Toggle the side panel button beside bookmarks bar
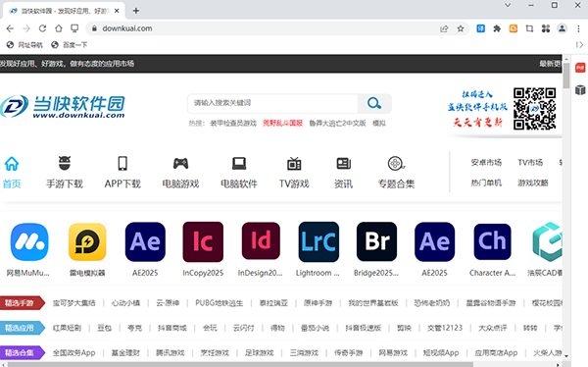The image size is (588, 367). (x=579, y=45)
